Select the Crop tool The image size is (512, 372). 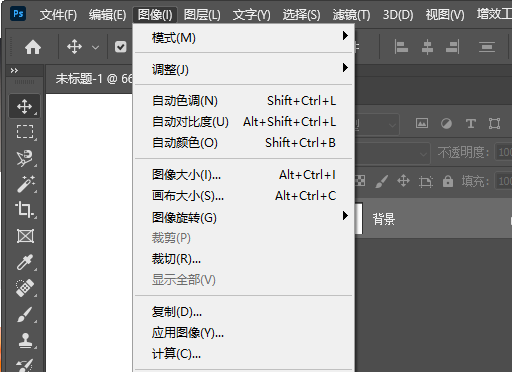[25, 210]
